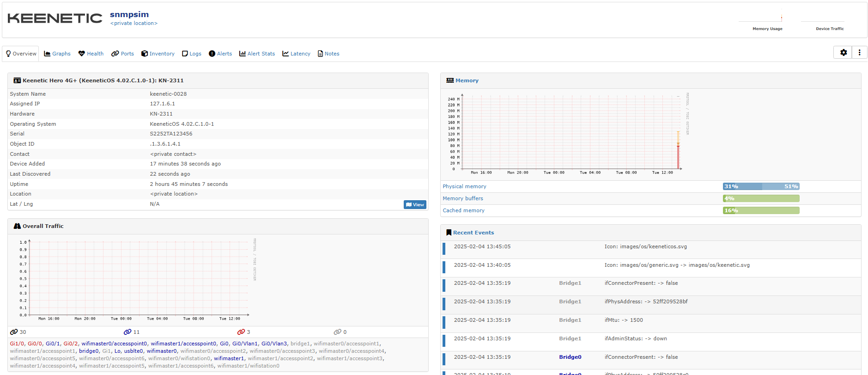Select the serial number S2252TA123456

[x=171, y=134]
